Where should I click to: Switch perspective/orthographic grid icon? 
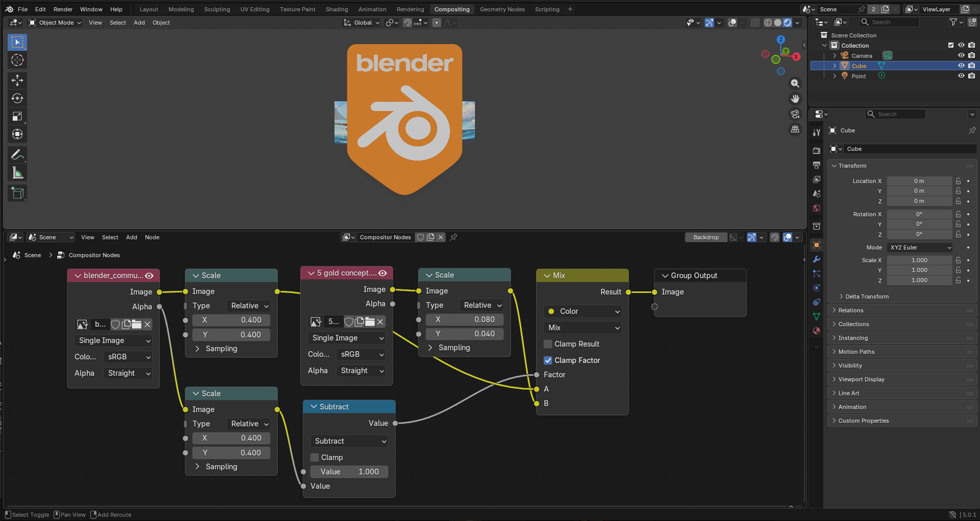795,129
